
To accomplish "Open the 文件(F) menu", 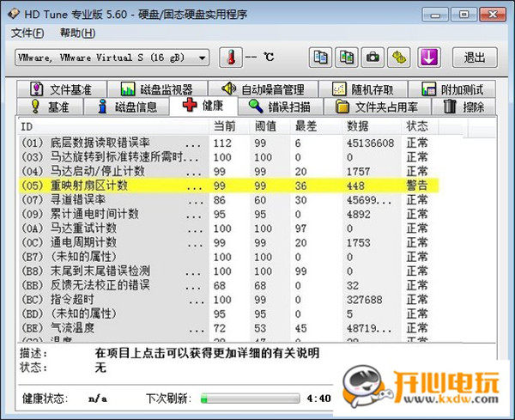I will point(27,33).
